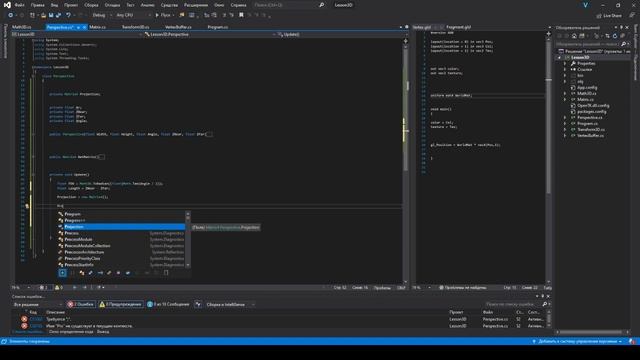Select Projection in the IntelliSense list
This screenshot has width=640, height=360.
pos(121,227)
